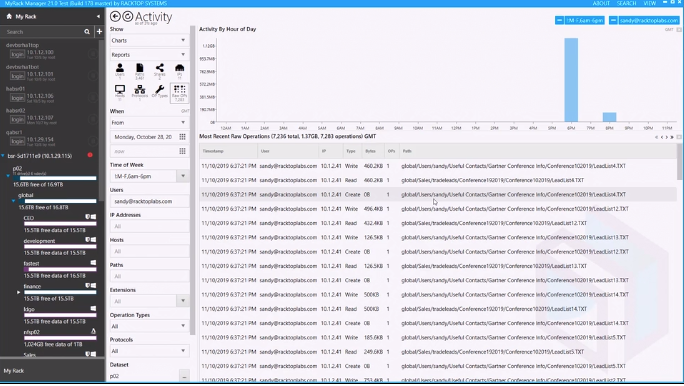This screenshot has height=386, width=684.
Task: Open the Operation Types dropdown
Action: [x=149, y=326]
